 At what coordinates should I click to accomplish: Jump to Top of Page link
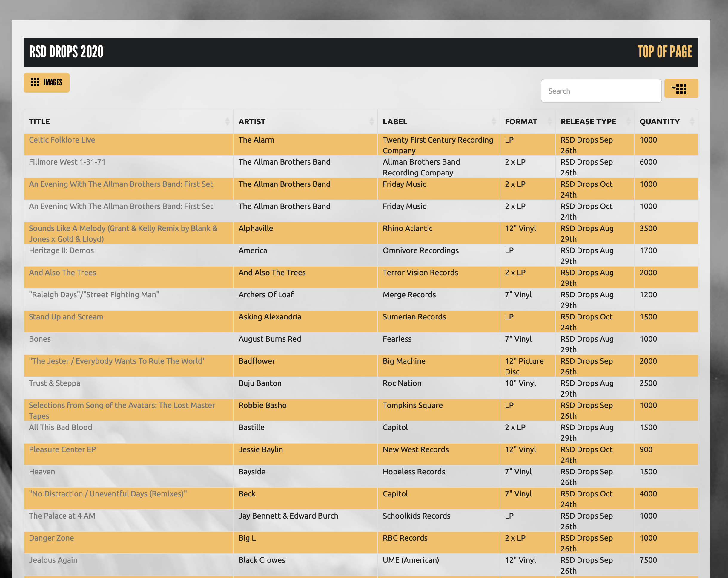(664, 52)
